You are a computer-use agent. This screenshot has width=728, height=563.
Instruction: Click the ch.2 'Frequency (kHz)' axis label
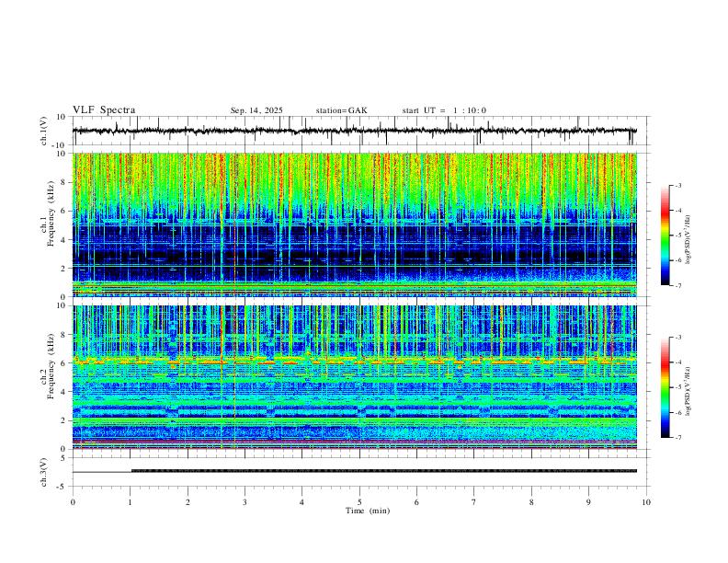[x=49, y=366]
